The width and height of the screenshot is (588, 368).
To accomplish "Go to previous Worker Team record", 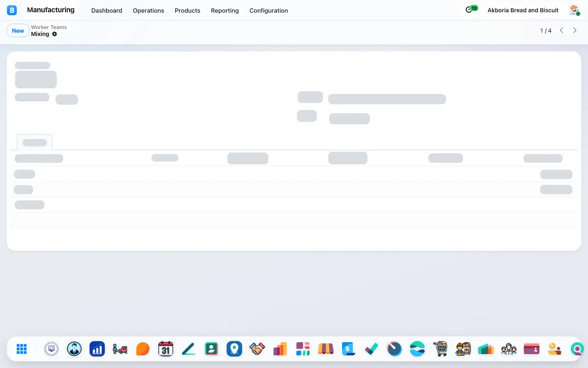I will (x=562, y=30).
